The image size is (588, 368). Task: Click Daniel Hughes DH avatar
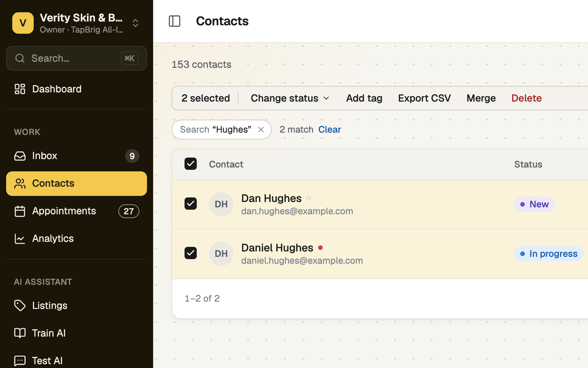point(221,254)
